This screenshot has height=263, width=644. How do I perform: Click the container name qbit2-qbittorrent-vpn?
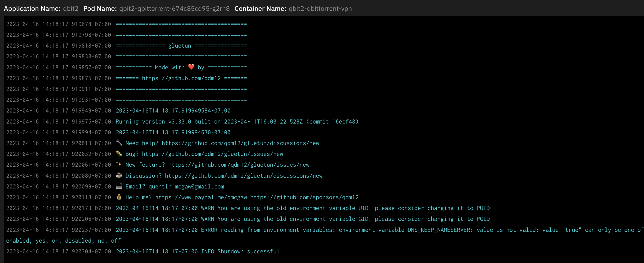320,8
